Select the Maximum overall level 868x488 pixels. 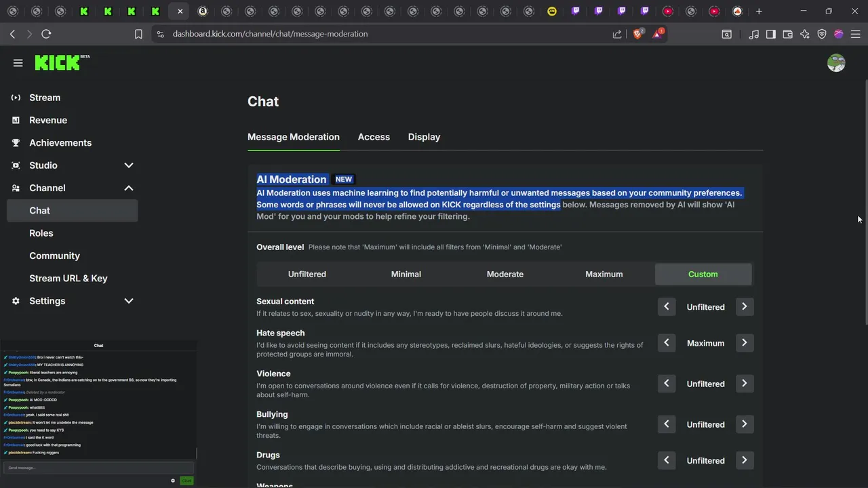pos(604,274)
